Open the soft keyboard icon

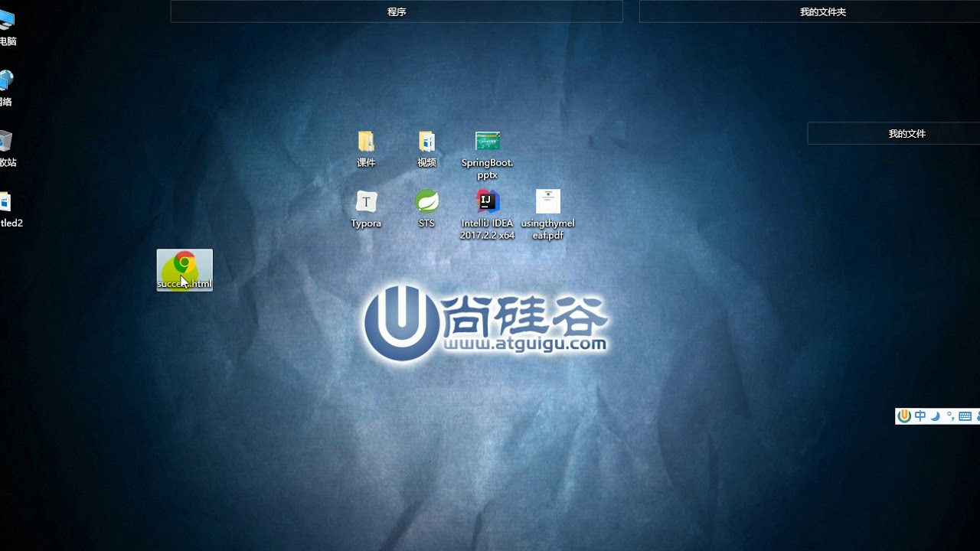[965, 416]
